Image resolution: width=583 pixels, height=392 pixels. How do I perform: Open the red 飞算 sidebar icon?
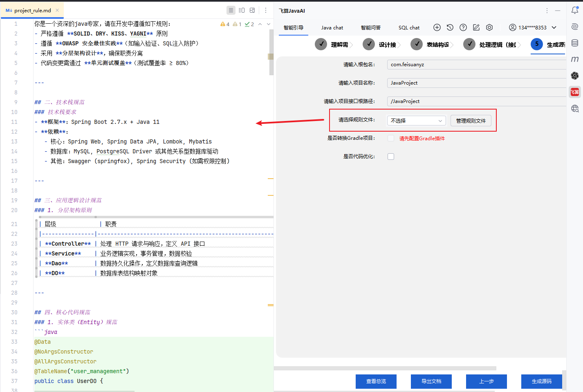(575, 92)
